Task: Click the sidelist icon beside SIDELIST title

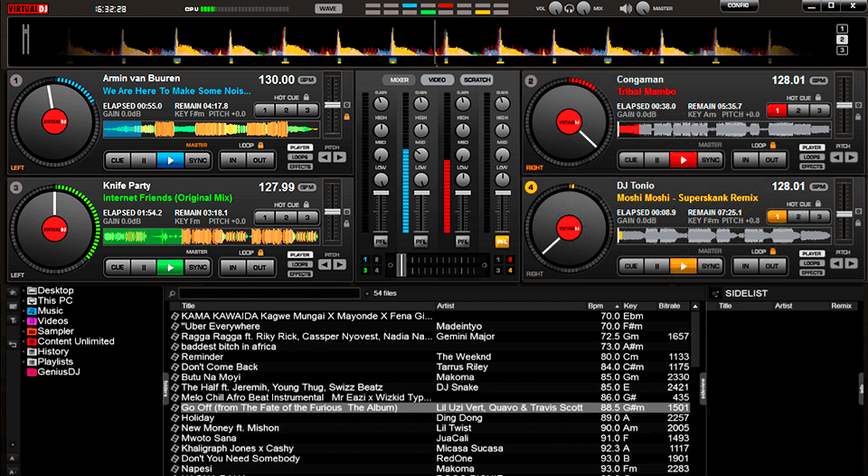Action: pos(715,294)
